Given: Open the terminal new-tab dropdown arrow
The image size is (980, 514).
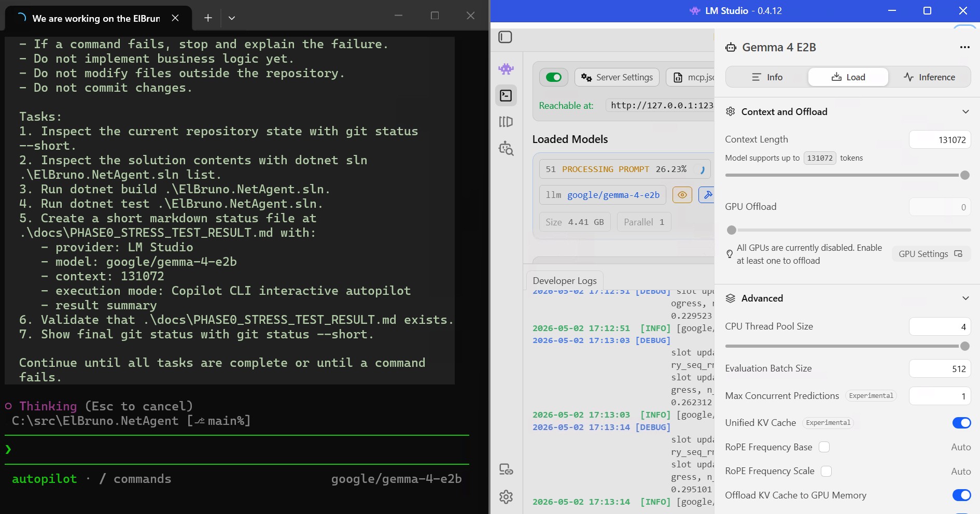Looking at the screenshot, I should (232, 18).
